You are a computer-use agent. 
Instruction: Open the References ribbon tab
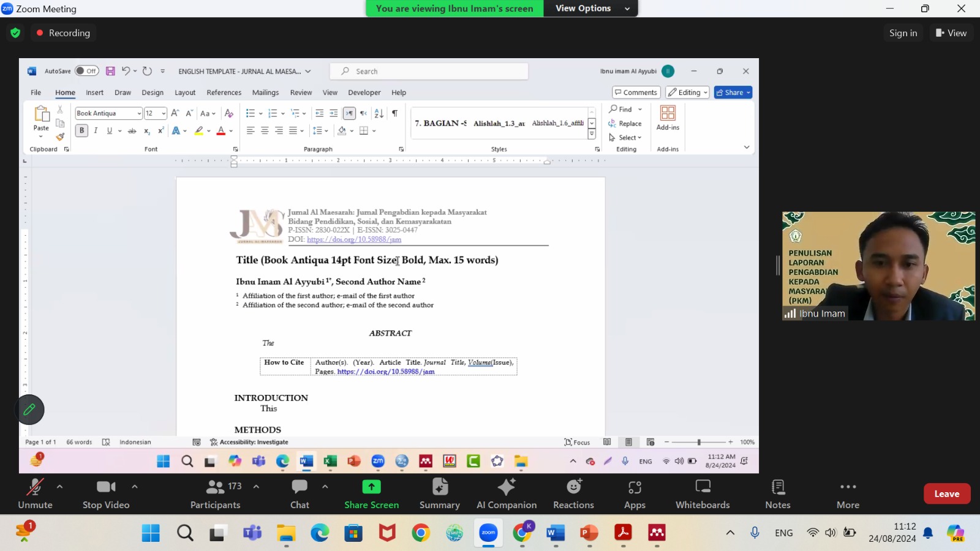[224, 92]
